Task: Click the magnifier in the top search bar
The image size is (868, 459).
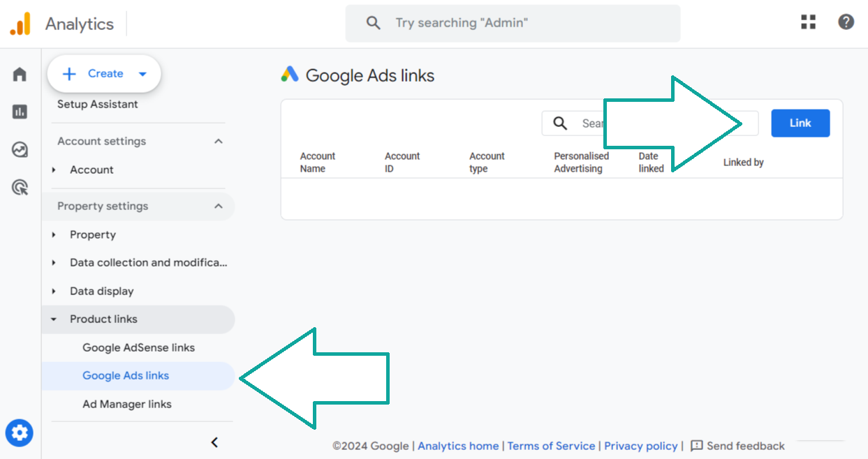Action: (x=374, y=23)
